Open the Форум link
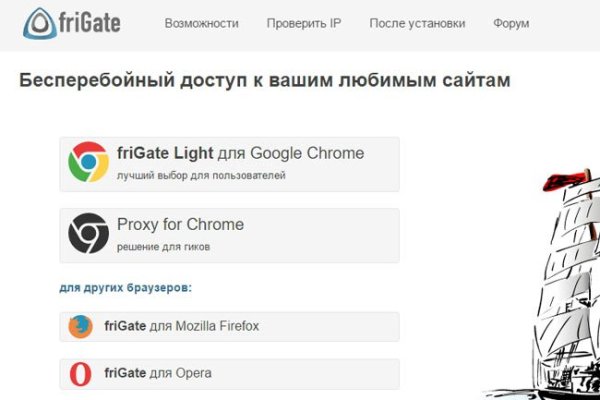The height and width of the screenshot is (400, 600). point(511,23)
